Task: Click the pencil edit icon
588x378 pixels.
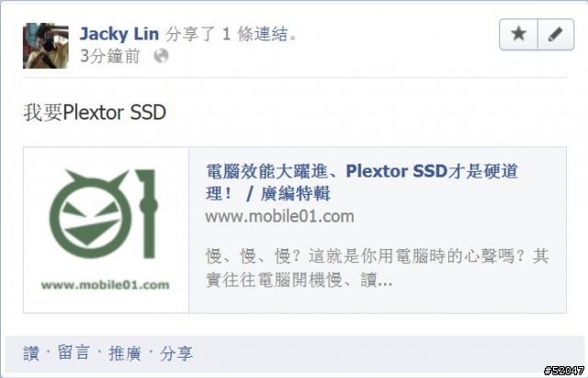Action: coord(556,34)
